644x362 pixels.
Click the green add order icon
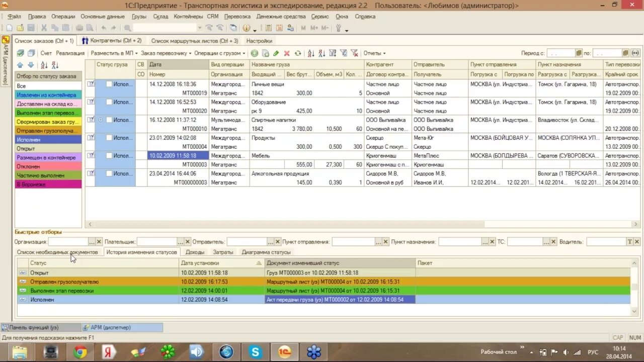click(255, 53)
